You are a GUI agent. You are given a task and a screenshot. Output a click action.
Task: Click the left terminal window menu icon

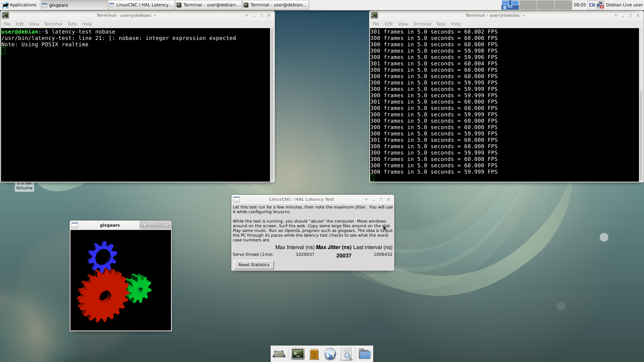tap(5, 15)
